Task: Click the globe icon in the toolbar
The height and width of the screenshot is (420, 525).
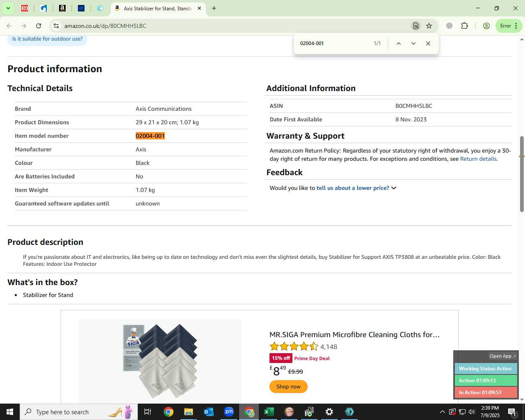Action: [x=450, y=26]
